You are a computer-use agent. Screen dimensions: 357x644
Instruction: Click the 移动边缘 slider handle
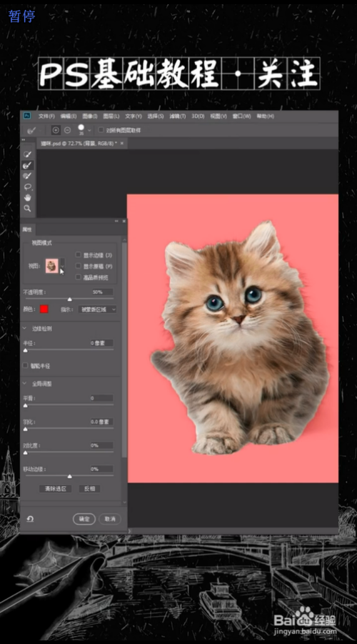(69, 477)
